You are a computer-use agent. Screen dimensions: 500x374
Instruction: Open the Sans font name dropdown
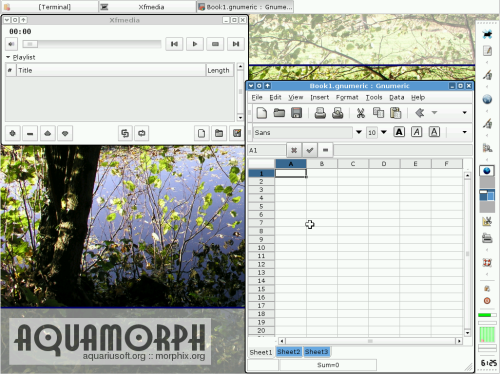(x=359, y=132)
